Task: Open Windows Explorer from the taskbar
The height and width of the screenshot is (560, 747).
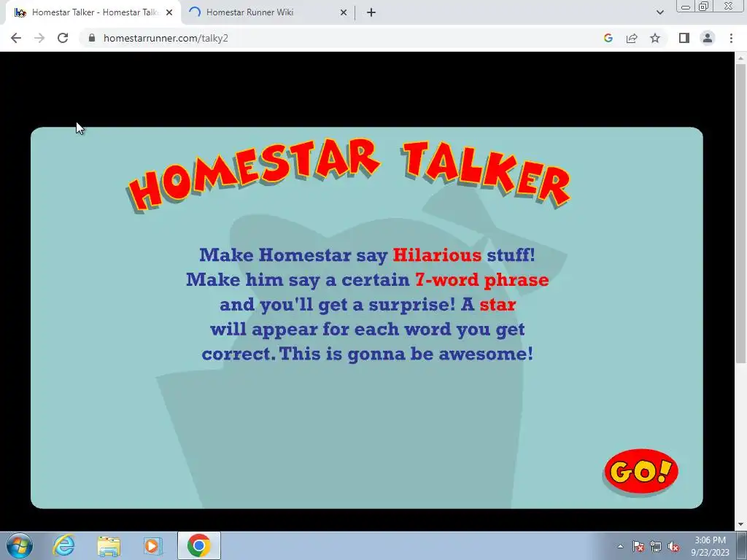Action: click(x=109, y=545)
